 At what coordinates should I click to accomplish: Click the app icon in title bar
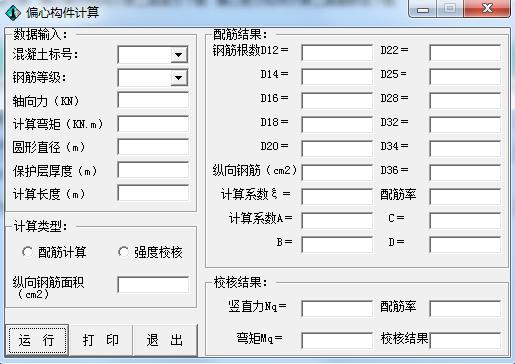tap(13, 13)
